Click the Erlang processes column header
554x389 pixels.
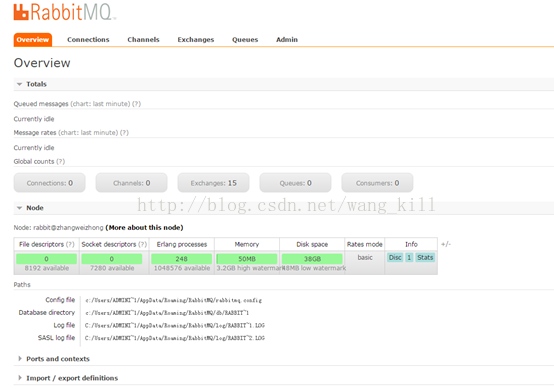coord(182,244)
